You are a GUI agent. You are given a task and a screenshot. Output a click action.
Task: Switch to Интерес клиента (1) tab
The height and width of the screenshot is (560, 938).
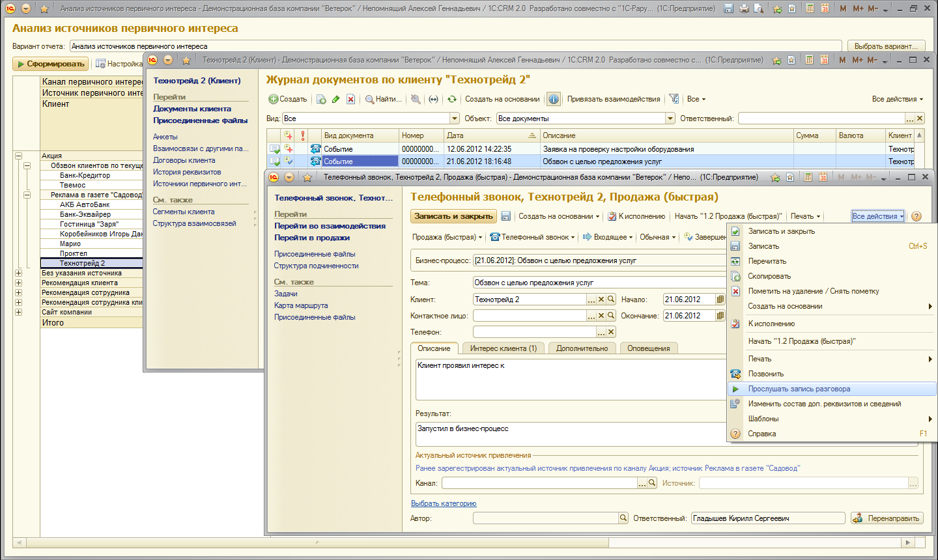point(504,348)
